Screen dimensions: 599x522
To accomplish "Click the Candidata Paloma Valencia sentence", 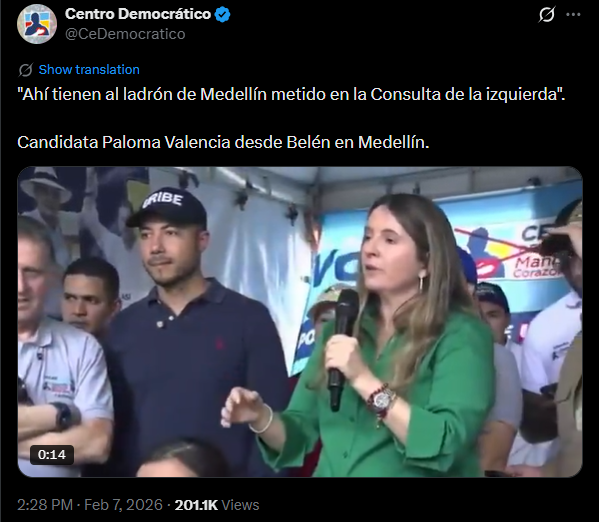I will pos(223,142).
